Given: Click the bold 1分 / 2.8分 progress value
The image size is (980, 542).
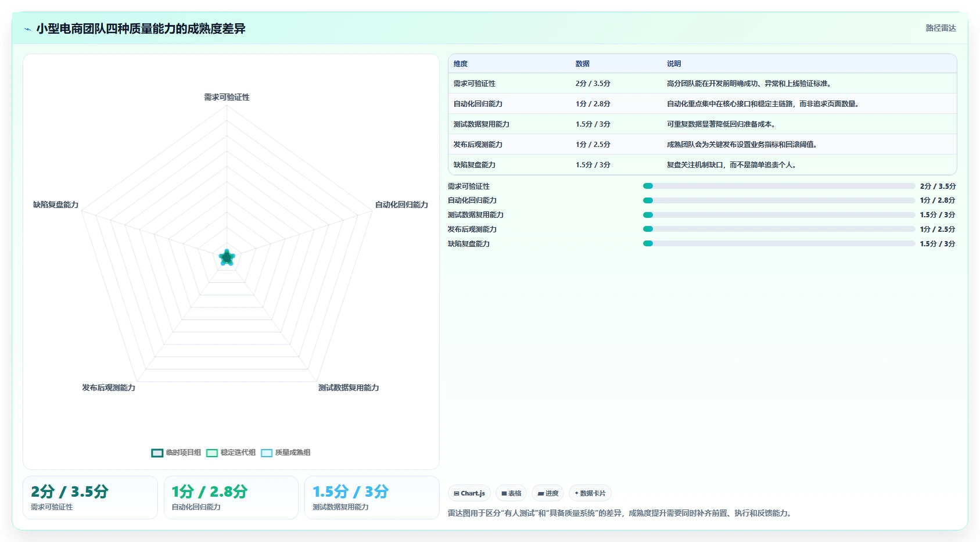Looking at the screenshot, I should (x=938, y=200).
